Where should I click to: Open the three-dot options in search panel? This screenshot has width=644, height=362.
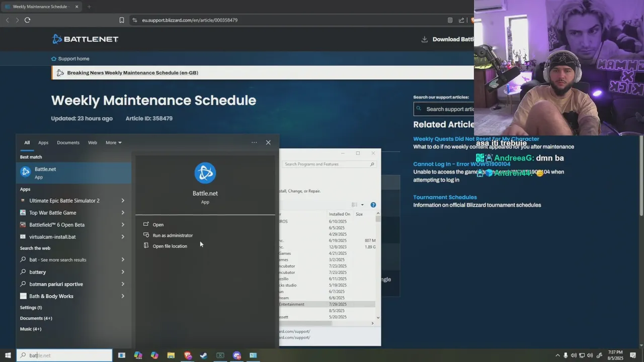(254, 143)
